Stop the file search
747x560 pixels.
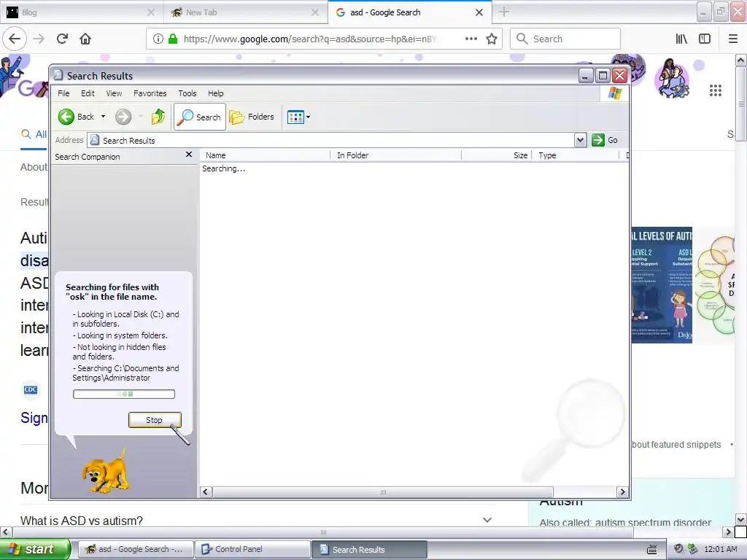click(155, 420)
